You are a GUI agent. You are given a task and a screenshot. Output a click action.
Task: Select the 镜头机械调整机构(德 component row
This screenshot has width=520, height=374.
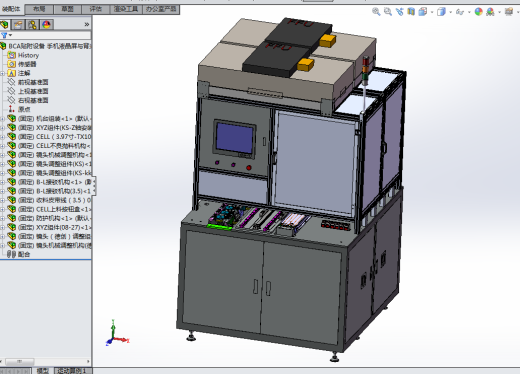pos(49,245)
